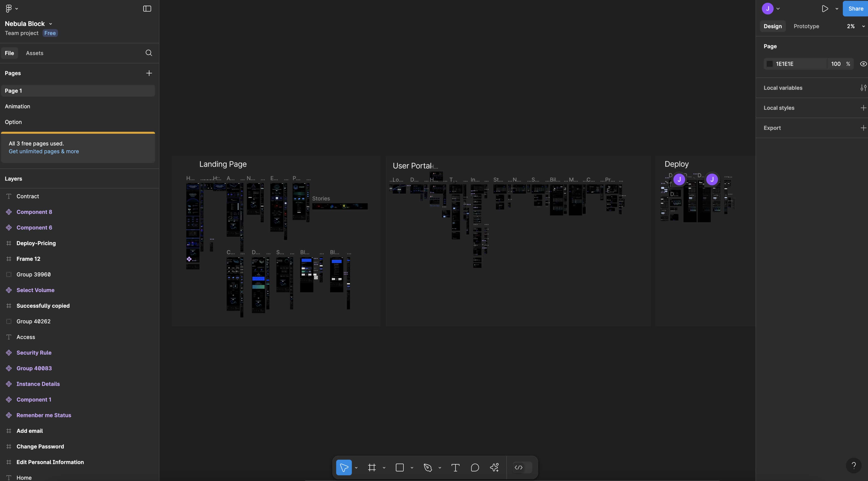Add a local style with plus

click(x=863, y=108)
